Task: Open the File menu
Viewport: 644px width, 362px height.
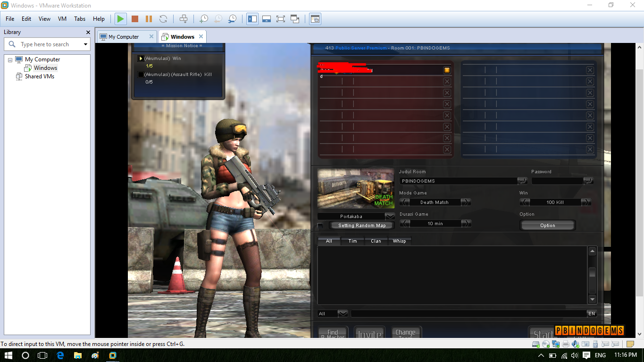Action: pos(10,19)
